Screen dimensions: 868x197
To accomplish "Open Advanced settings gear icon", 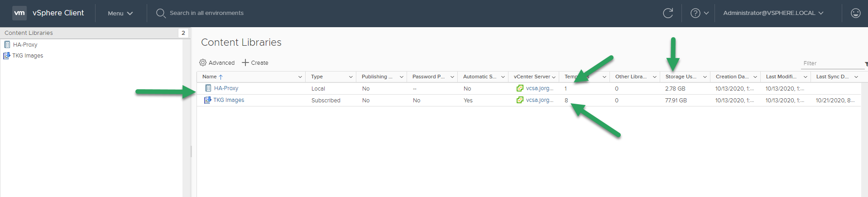I will [203, 62].
